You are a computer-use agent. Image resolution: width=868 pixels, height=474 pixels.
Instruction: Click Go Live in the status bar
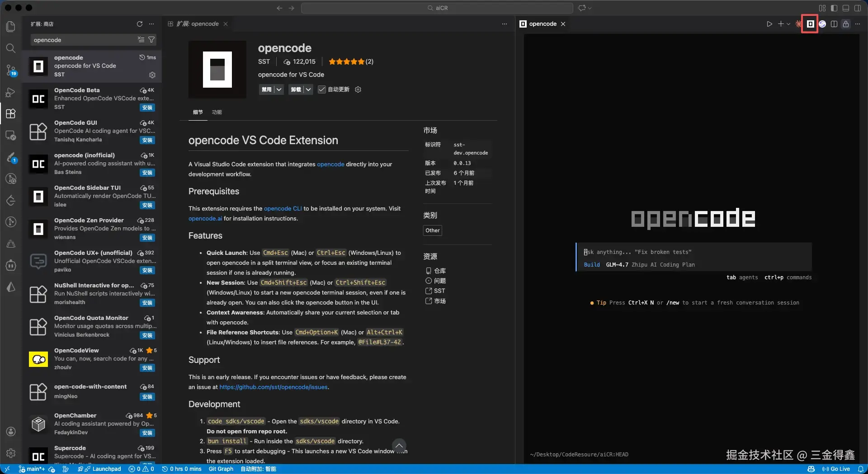[x=836, y=469]
